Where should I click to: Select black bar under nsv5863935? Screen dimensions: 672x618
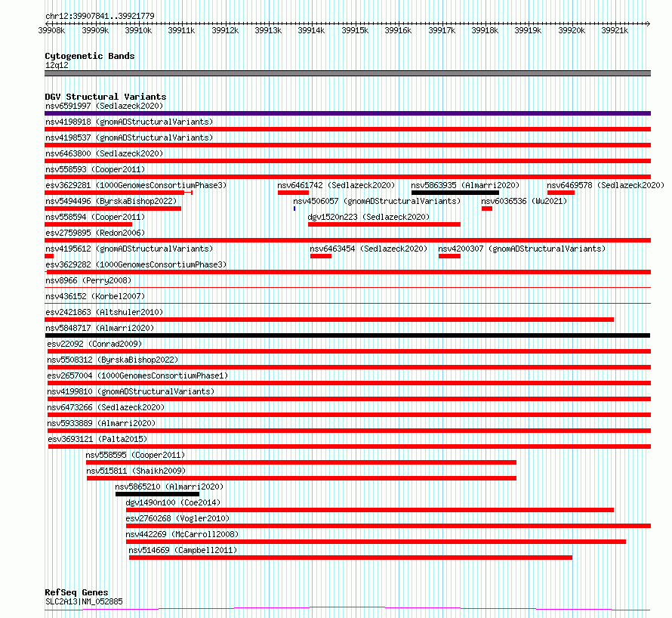click(x=455, y=193)
